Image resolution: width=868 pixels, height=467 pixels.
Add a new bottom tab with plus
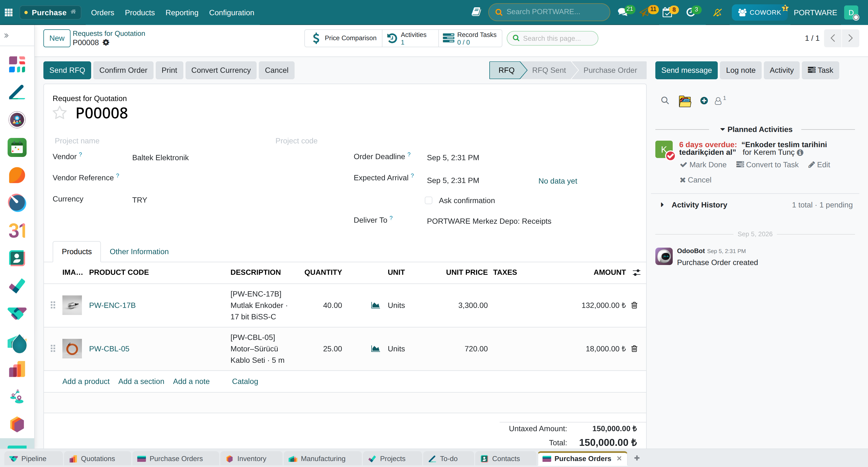point(637,458)
